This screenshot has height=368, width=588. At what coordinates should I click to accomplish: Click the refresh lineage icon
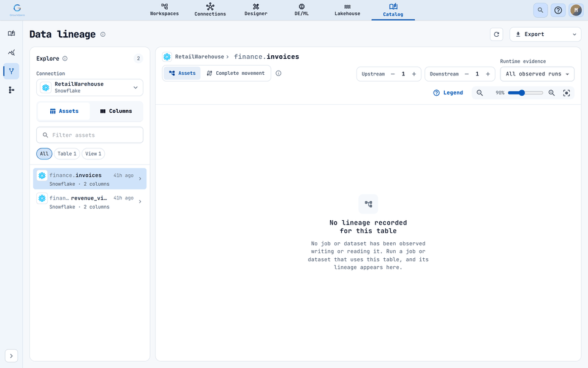point(497,34)
